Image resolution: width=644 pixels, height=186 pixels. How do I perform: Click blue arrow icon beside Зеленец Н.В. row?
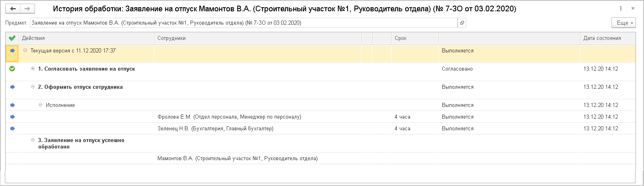(x=12, y=129)
